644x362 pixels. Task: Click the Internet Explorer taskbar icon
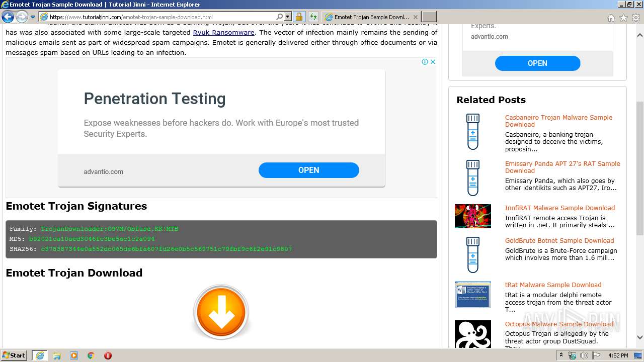(40, 355)
